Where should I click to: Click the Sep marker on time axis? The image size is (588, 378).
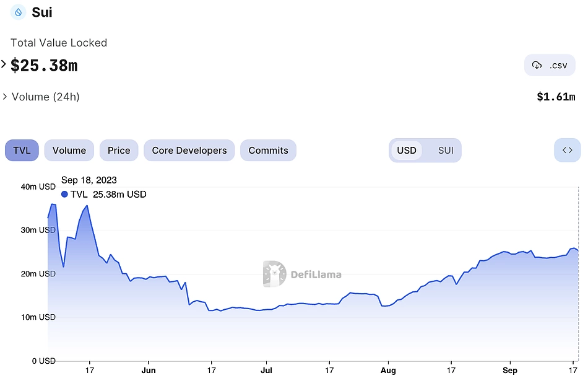[x=509, y=370]
